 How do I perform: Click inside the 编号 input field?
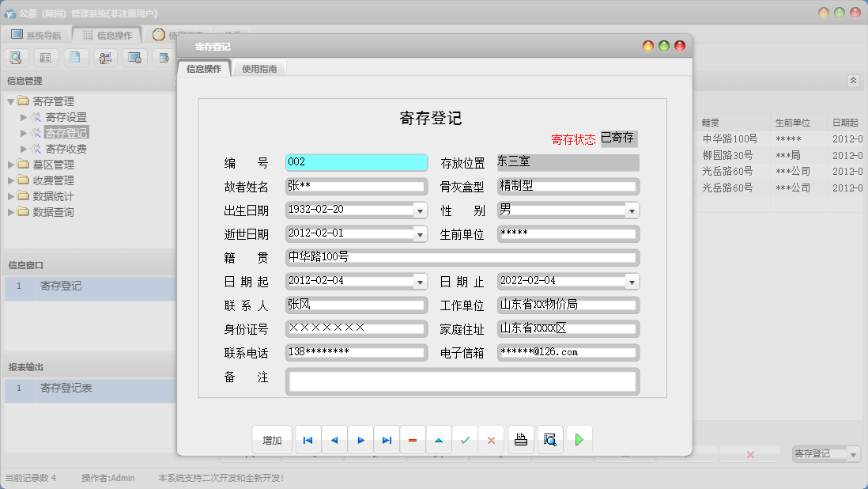tap(356, 162)
